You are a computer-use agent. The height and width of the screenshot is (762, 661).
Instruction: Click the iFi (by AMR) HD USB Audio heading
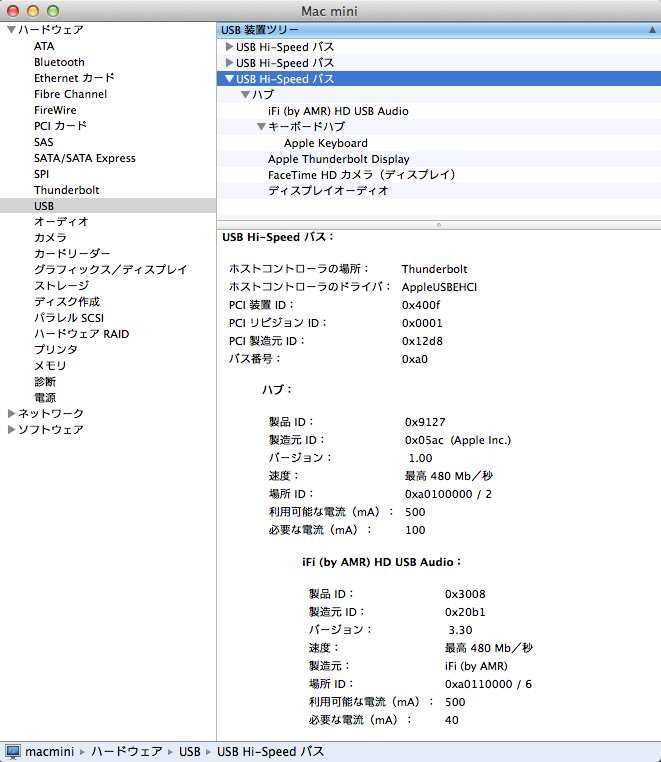(x=382, y=562)
